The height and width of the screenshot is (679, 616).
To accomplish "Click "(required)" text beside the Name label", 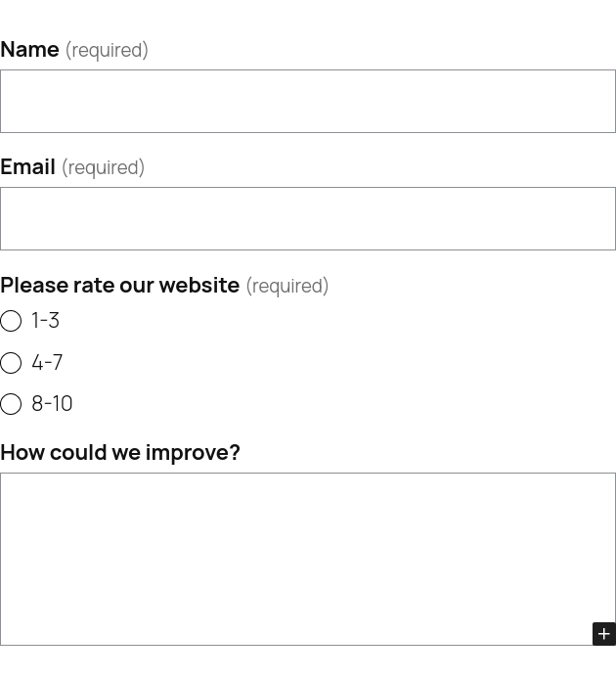I will point(107,50).
